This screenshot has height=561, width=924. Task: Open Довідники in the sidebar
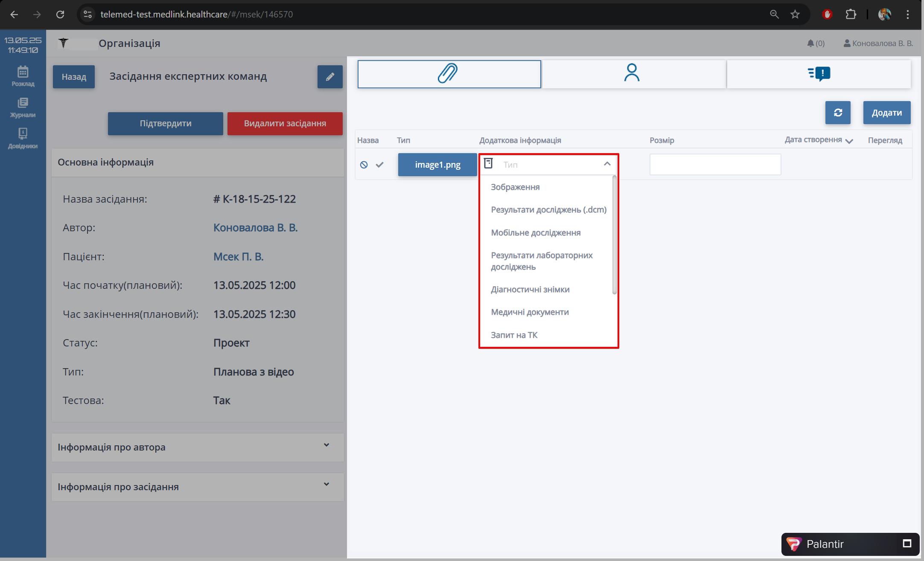click(23, 139)
